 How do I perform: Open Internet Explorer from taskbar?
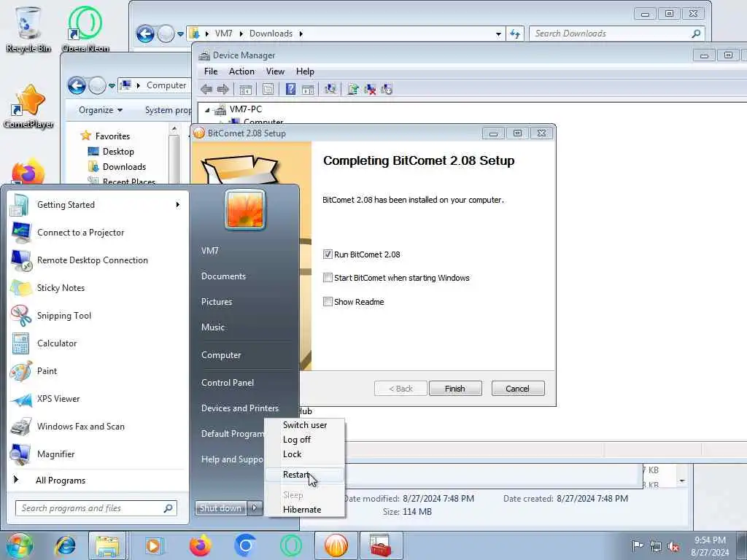click(x=65, y=545)
